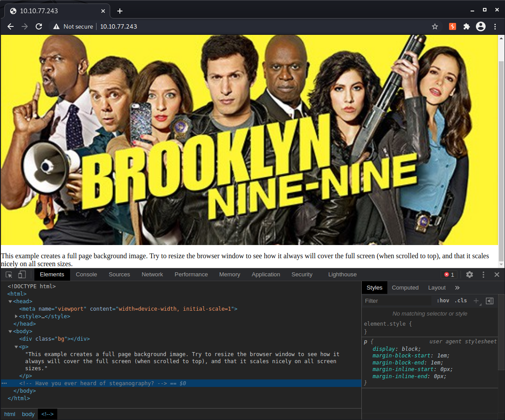Open the user profile avatar
The image size is (505, 420).
click(x=480, y=26)
